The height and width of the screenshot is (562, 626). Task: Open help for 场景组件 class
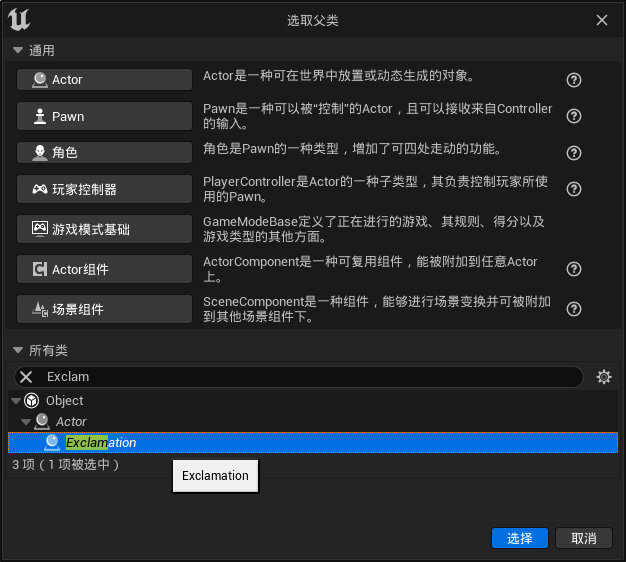[x=574, y=309]
